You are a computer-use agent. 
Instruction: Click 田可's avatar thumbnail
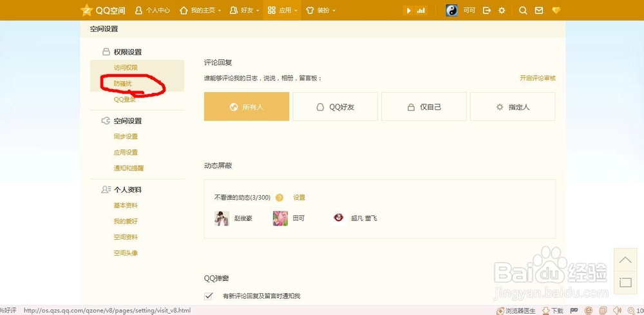pos(280,218)
